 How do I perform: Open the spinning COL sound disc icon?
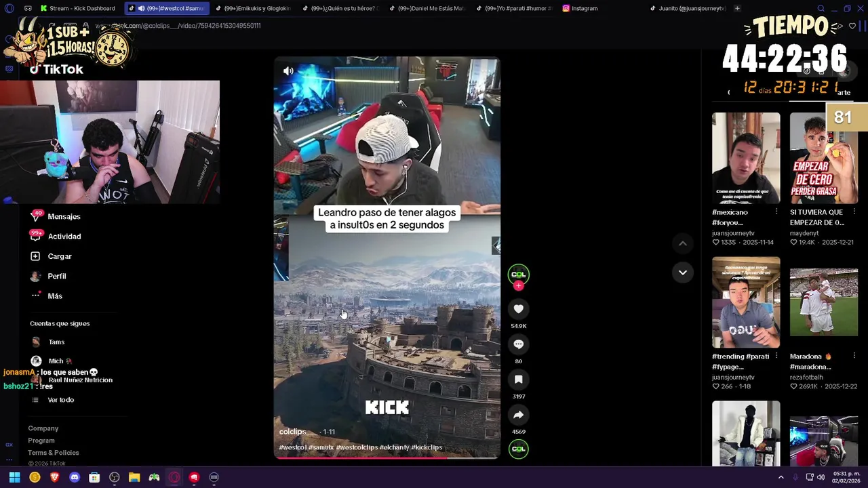click(518, 449)
